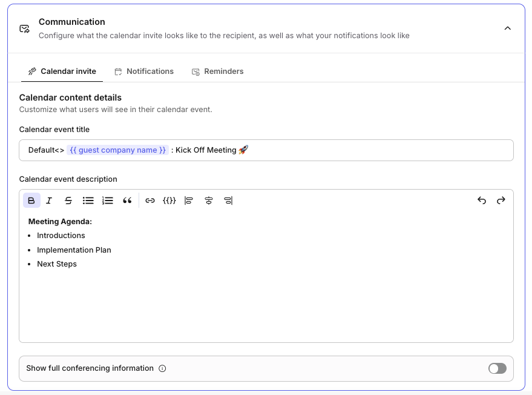This screenshot has width=532, height=395.
Task: Click the Kick Off Meeting title text
Action: tap(206, 150)
